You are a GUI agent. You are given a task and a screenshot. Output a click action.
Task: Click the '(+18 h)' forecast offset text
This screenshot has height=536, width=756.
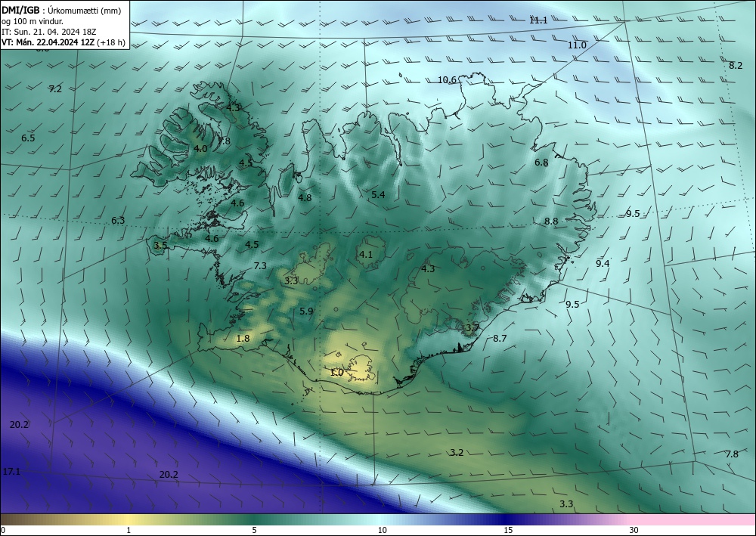[111, 42]
